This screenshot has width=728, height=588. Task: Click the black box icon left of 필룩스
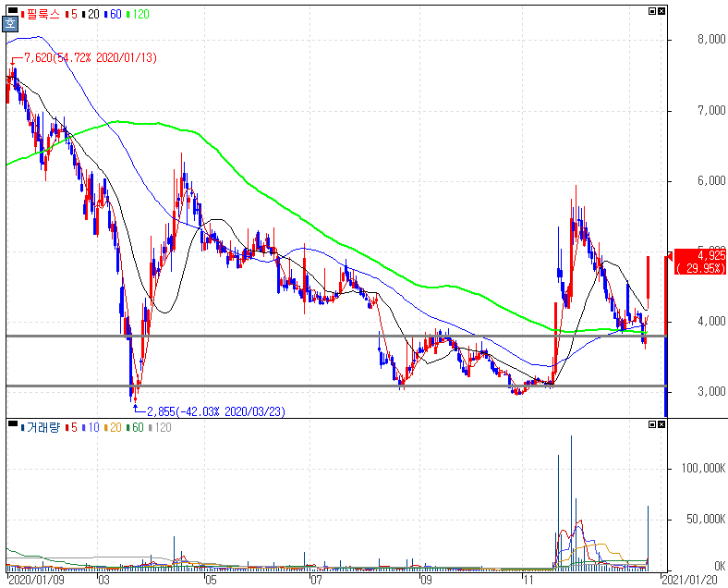(x=13, y=11)
